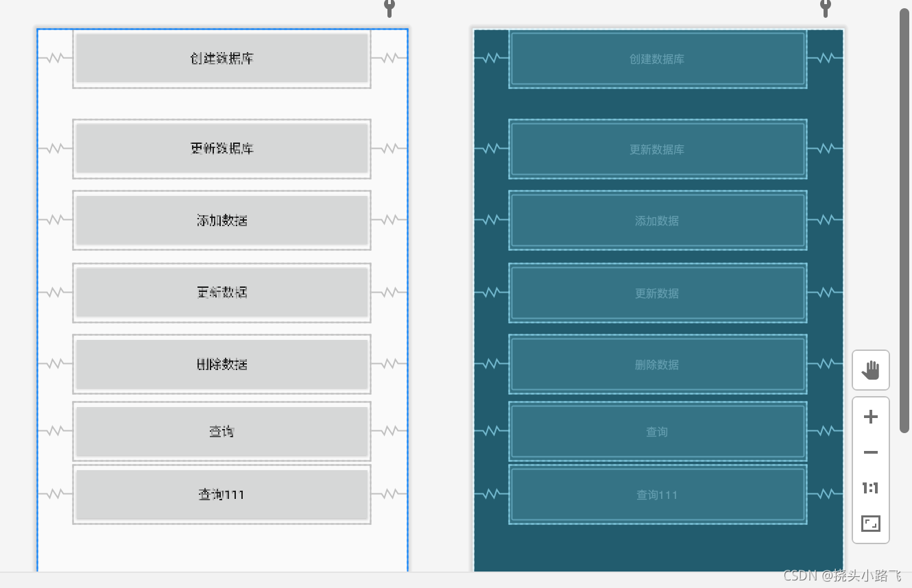The width and height of the screenshot is (912, 588).
Task: Select the 更新数据 button in design view
Action: pyautogui.click(x=221, y=293)
